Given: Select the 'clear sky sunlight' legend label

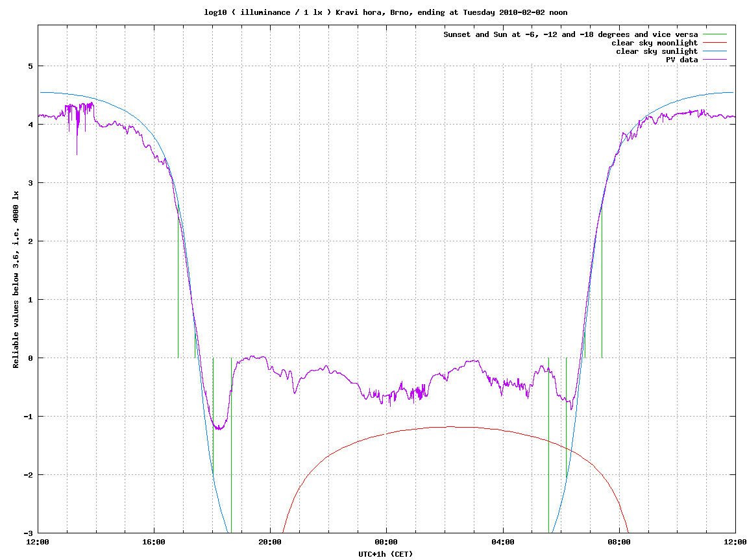Looking at the screenshot, I should (657, 51).
